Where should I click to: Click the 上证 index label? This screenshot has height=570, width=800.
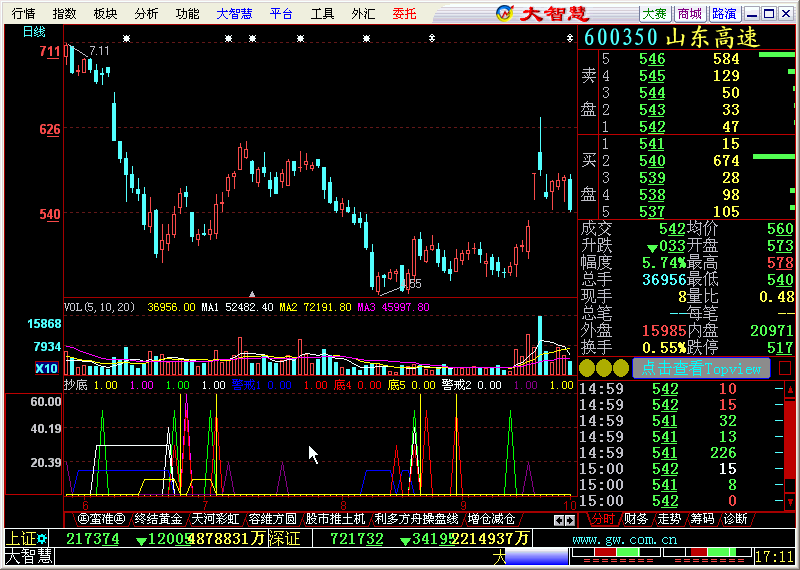coord(20,538)
